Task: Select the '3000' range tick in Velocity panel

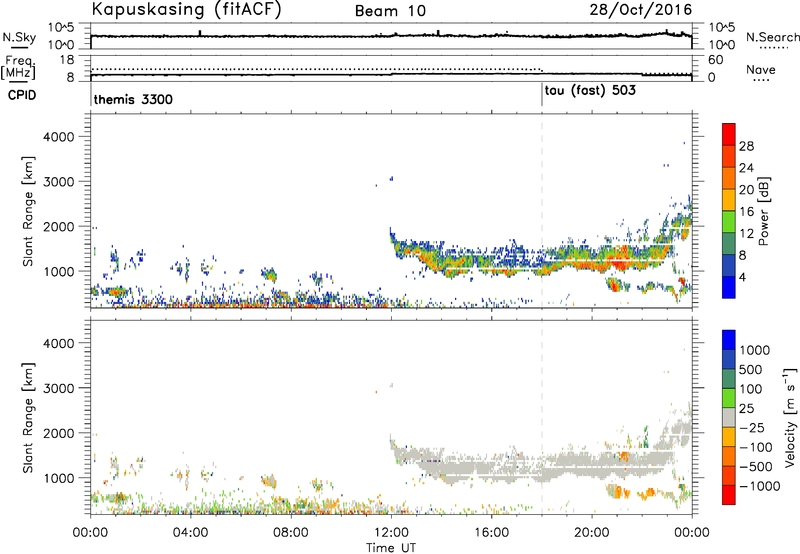Action: 58,388
